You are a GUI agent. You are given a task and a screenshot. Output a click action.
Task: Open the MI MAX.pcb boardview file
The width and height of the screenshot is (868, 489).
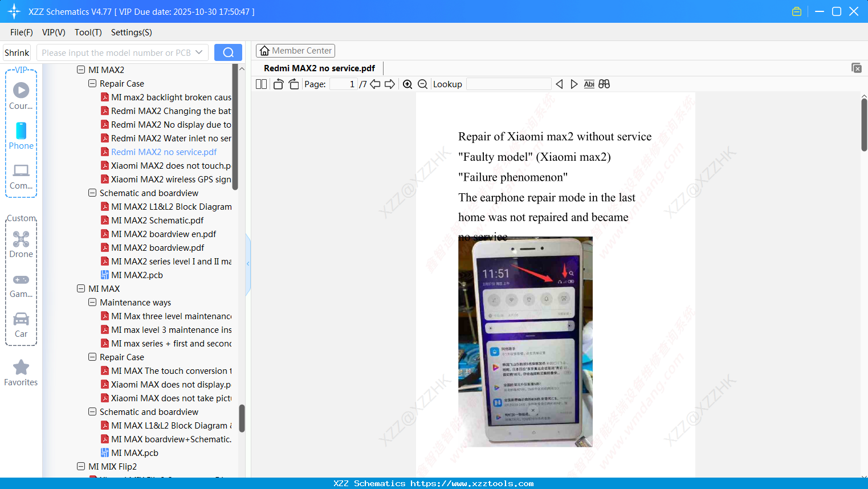(x=135, y=453)
